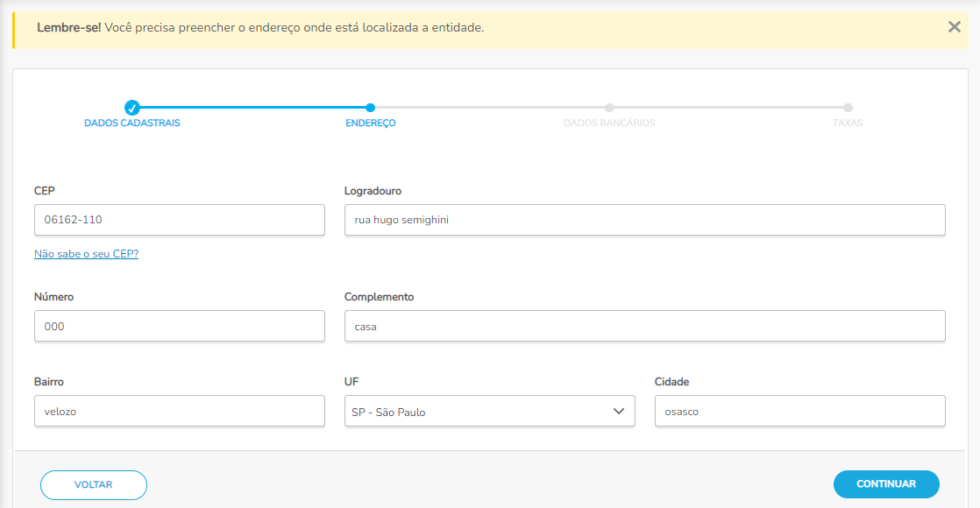Open the Não sabe o seu CEP? link
980x508 pixels.
(86, 254)
